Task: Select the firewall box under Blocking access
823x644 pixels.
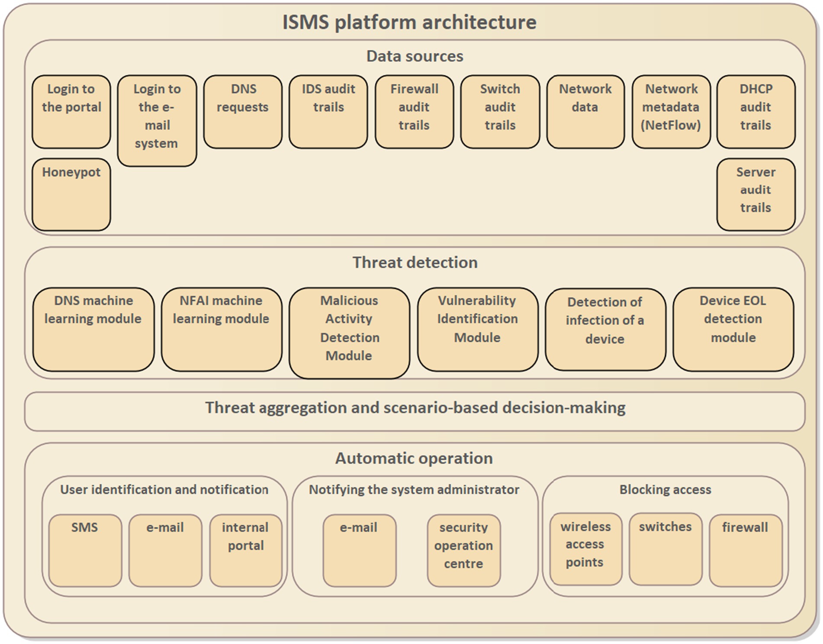Action: point(745,550)
